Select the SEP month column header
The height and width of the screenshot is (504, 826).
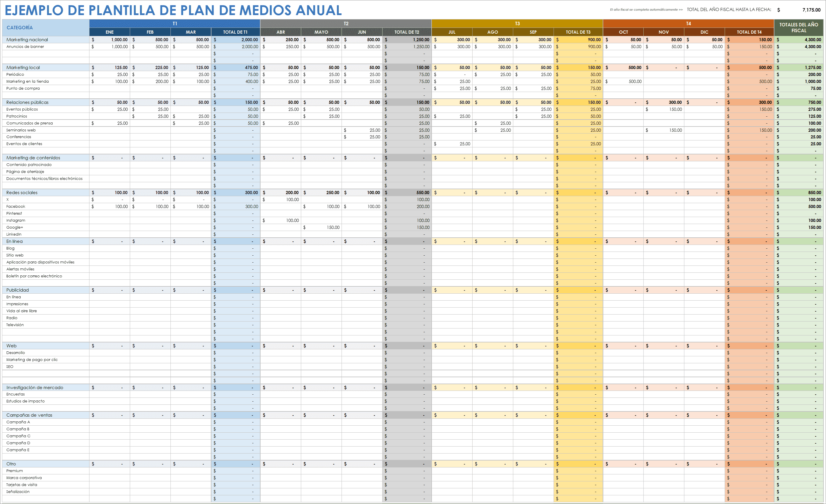tap(533, 32)
